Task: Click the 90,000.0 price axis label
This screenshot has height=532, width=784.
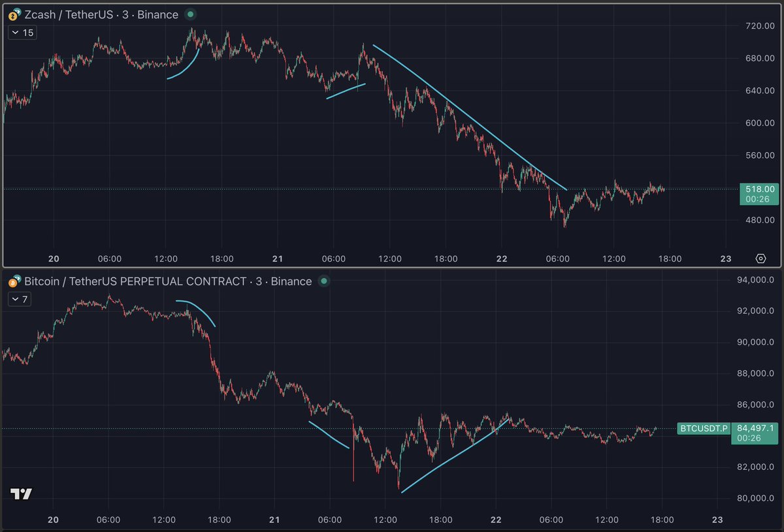Action: pos(755,343)
